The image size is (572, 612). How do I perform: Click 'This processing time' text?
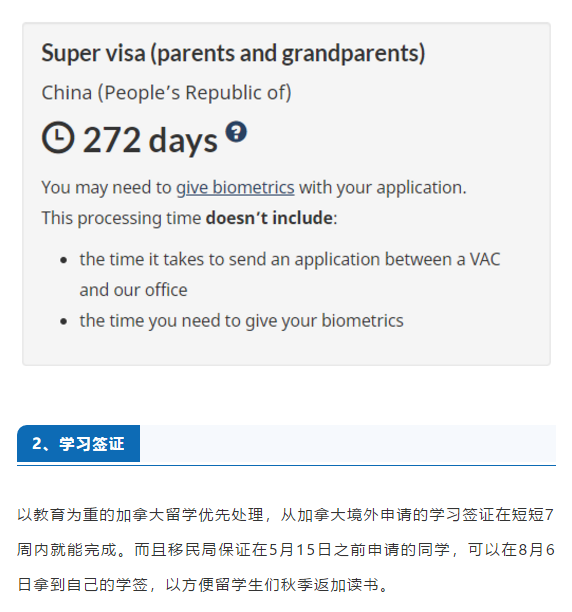coord(121,218)
